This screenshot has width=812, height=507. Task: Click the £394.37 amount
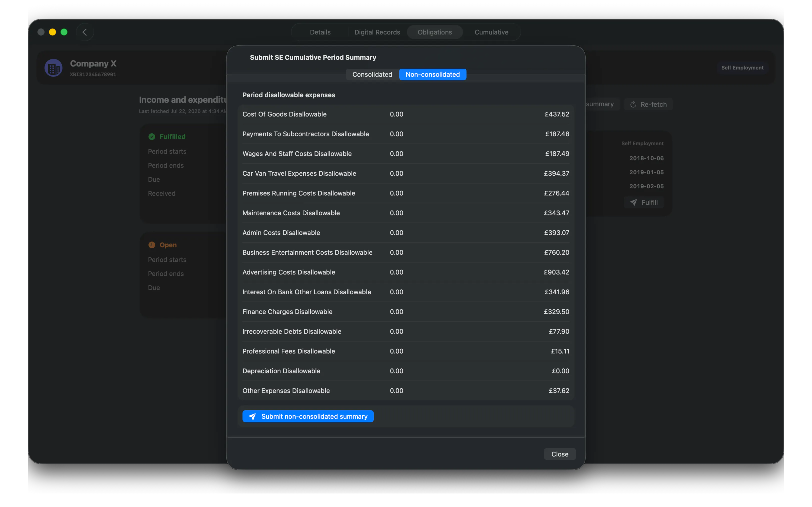pyautogui.click(x=556, y=174)
